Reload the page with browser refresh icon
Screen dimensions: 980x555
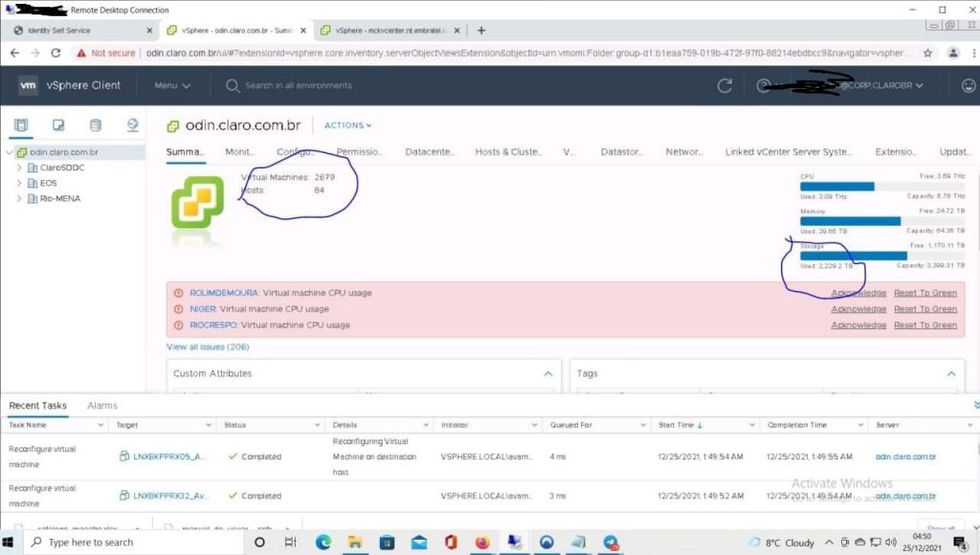56,54
